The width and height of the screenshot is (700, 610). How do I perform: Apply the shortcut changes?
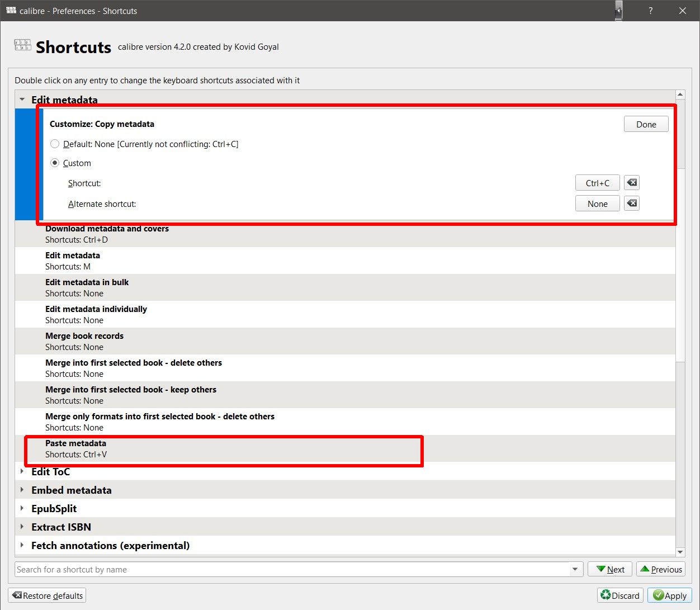tap(670, 595)
